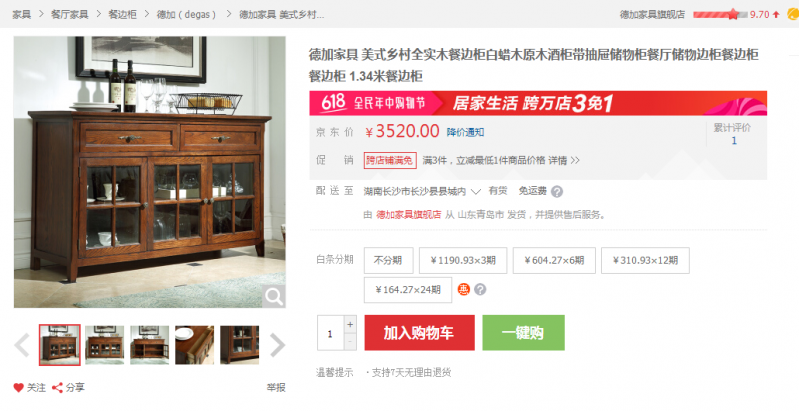Select the 不分期 installment option
The width and height of the screenshot is (799, 411).
point(388,260)
